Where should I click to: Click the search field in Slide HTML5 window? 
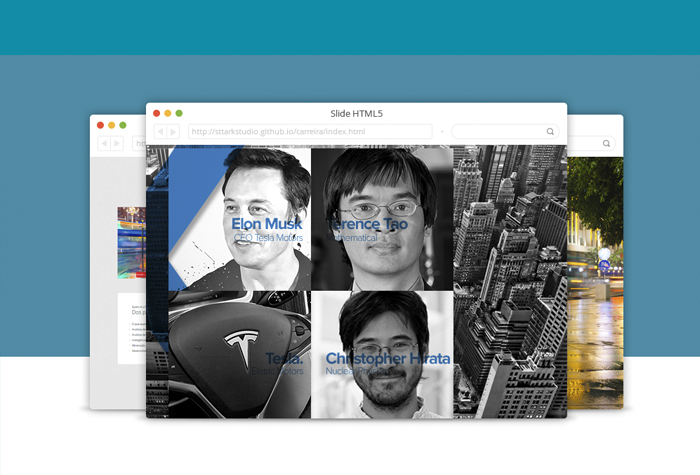click(x=505, y=131)
